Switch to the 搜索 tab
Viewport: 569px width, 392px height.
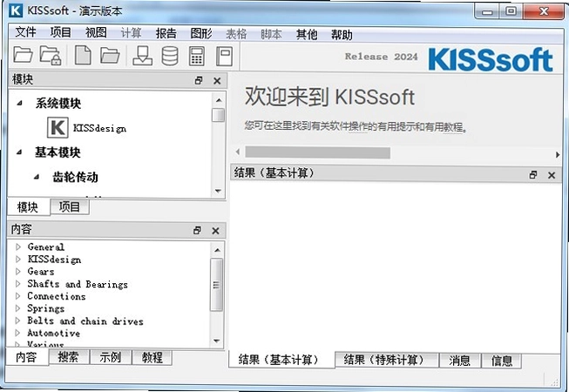[68, 357]
